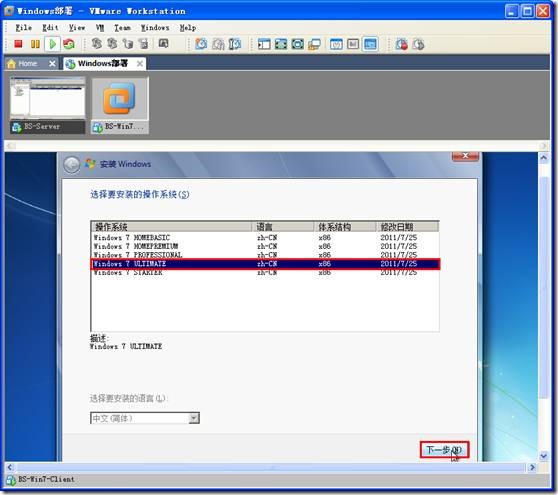Close the Windows部署 tab
558x495 pixels.
[140, 64]
